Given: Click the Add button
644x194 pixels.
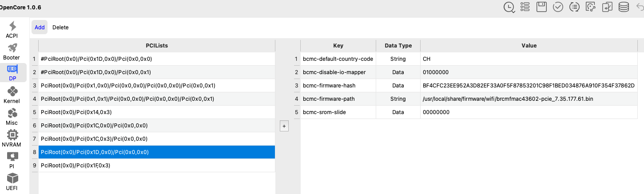Looking at the screenshot, I should pyautogui.click(x=40, y=27).
